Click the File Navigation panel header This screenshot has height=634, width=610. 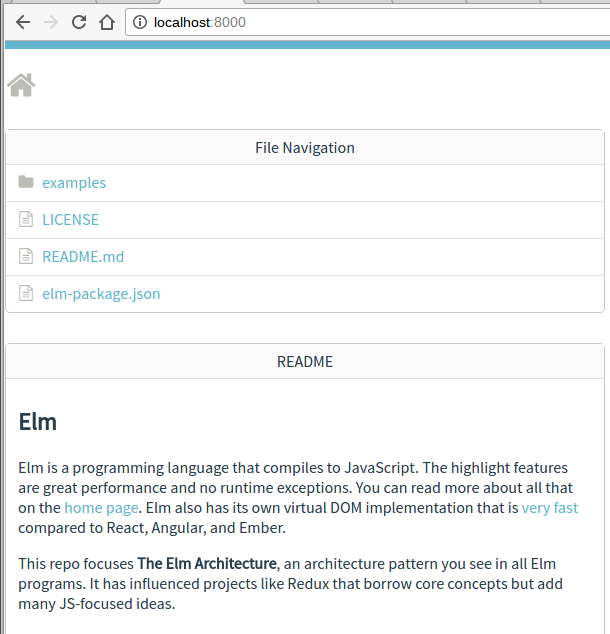point(305,148)
